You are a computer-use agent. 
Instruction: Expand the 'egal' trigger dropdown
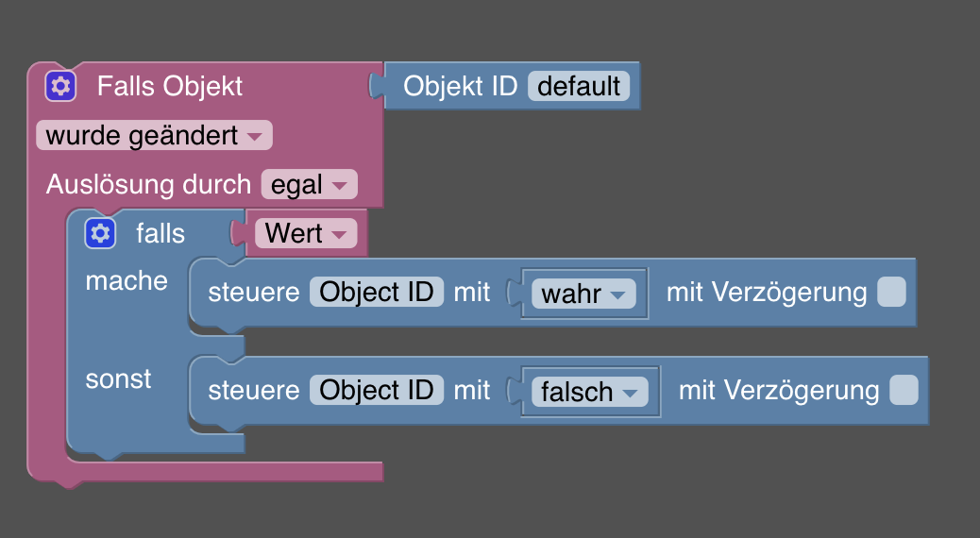(x=310, y=184)
